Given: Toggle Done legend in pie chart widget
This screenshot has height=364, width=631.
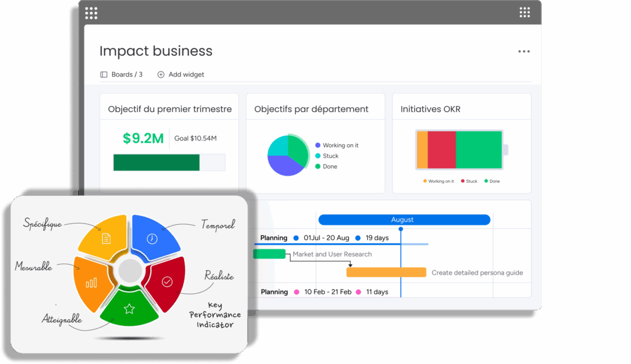Looking at the screenshot, I should tap(327, 166).
